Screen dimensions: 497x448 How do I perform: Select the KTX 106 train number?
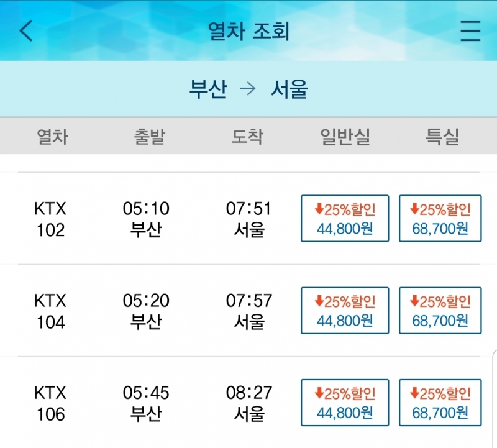[x=50, y=403]
